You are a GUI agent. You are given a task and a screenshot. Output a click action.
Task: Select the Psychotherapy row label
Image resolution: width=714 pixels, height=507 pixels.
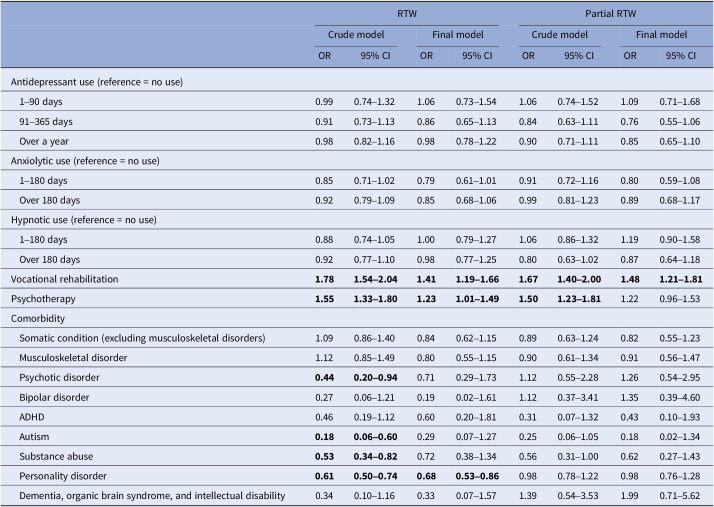pos(43,299)
